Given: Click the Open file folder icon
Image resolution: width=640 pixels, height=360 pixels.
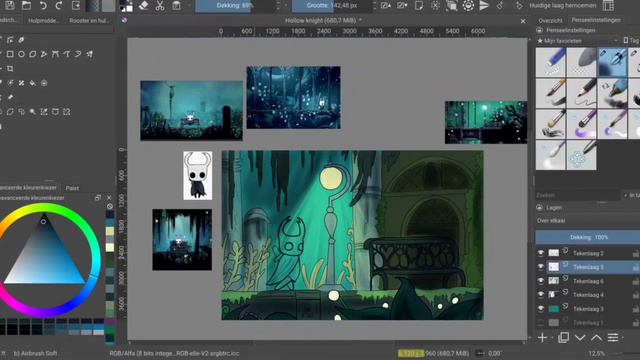Looking at the screenshot, I should click(27, 5).
